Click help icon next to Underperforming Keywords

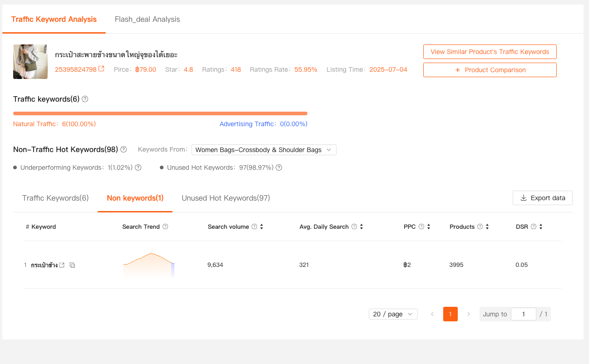coord(138,167)
